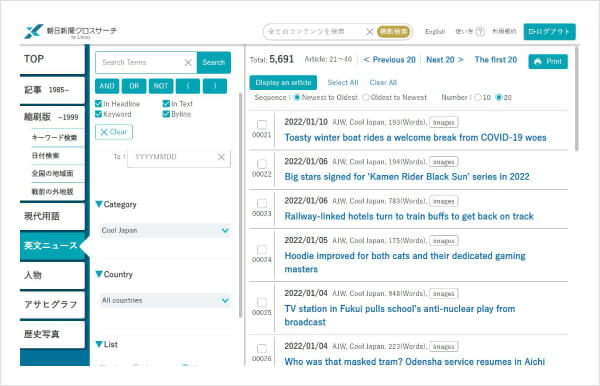Set number of results to 20
Screen dimensions: 600x386
(499, 98)
